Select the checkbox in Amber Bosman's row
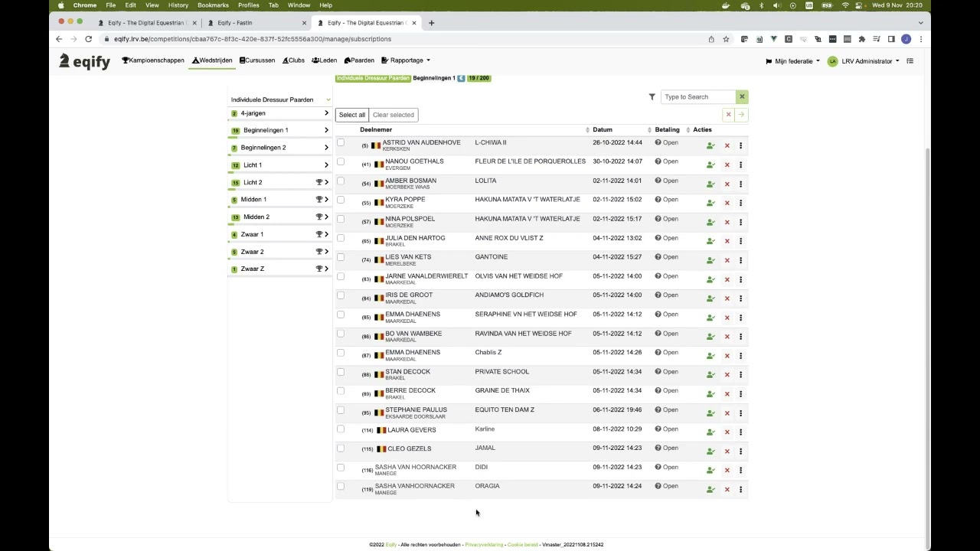 click(x=341, y=181)
